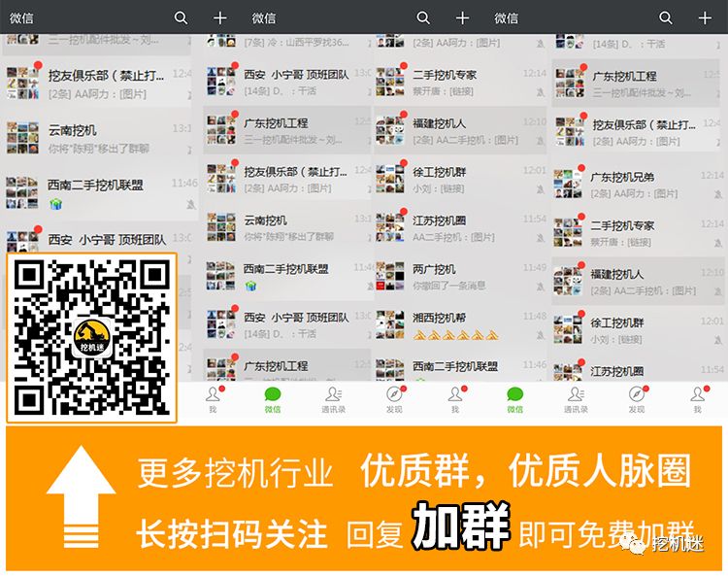Click the 湘西挖机帮 group avatar
Screen dimensions: 728x576
[390, 325]
